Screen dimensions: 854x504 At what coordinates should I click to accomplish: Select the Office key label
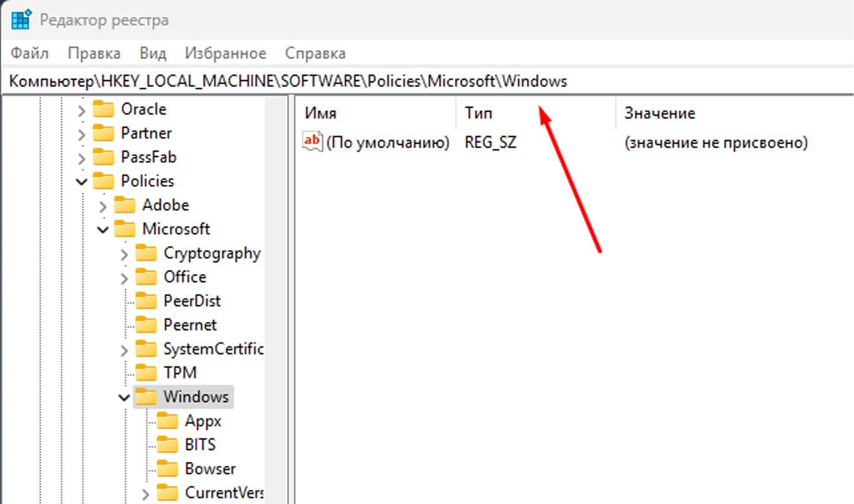185,277
